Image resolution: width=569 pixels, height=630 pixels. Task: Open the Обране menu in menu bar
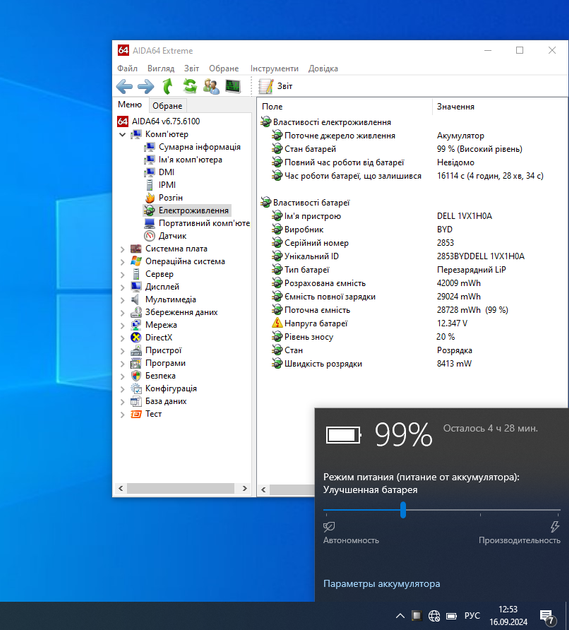224,69
